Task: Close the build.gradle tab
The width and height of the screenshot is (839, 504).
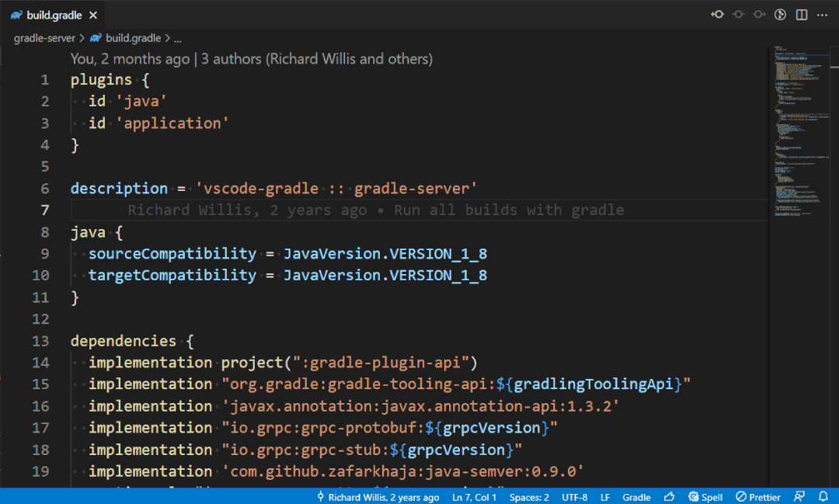Action: (93, 15)
